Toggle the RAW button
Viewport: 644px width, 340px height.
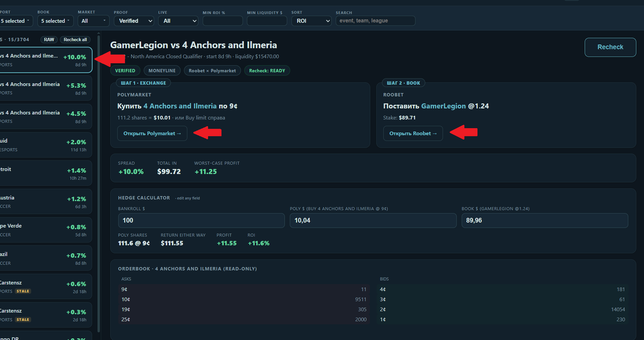[x=49, y=40]
